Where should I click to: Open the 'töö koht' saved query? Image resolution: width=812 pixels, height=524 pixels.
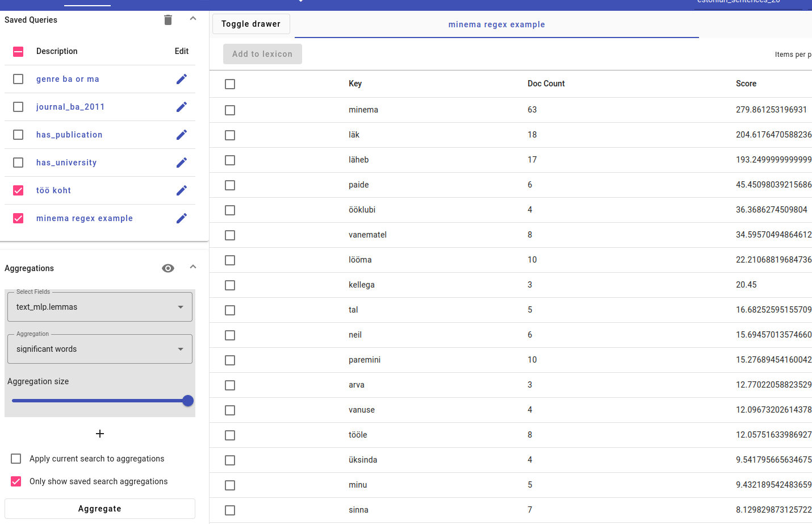[x=53, y=190]
